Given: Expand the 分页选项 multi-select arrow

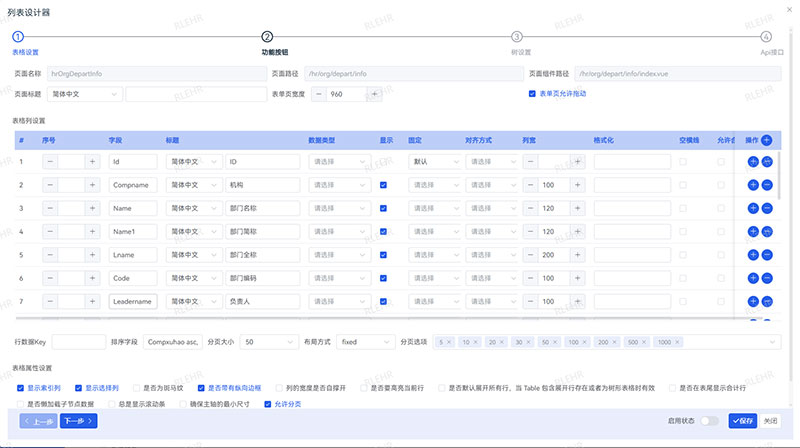Looking at the screenshot, I should (772, 342).
